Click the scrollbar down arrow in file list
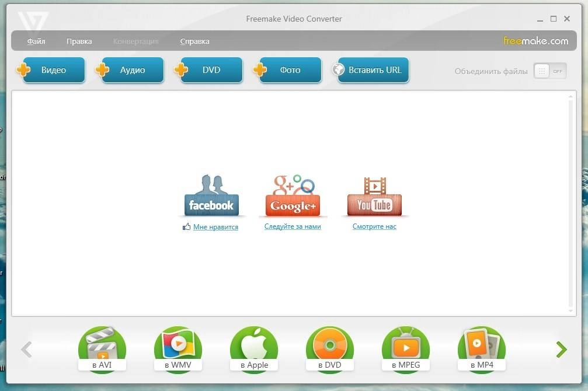The width and height of the screenshot is (588, 391). [x=570, y=311]
